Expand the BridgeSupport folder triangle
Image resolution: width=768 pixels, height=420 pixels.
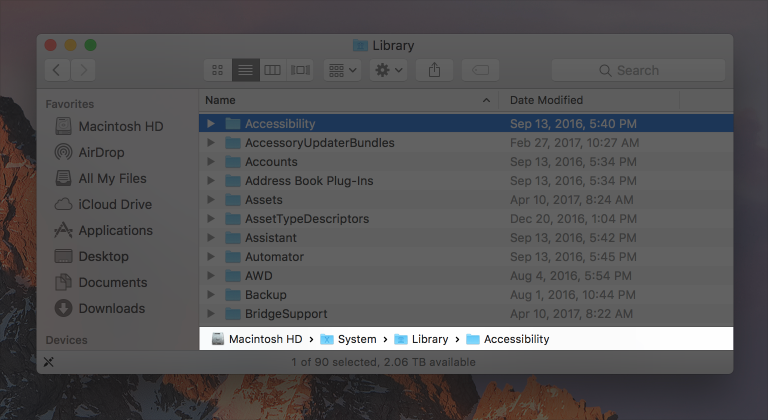211,314
